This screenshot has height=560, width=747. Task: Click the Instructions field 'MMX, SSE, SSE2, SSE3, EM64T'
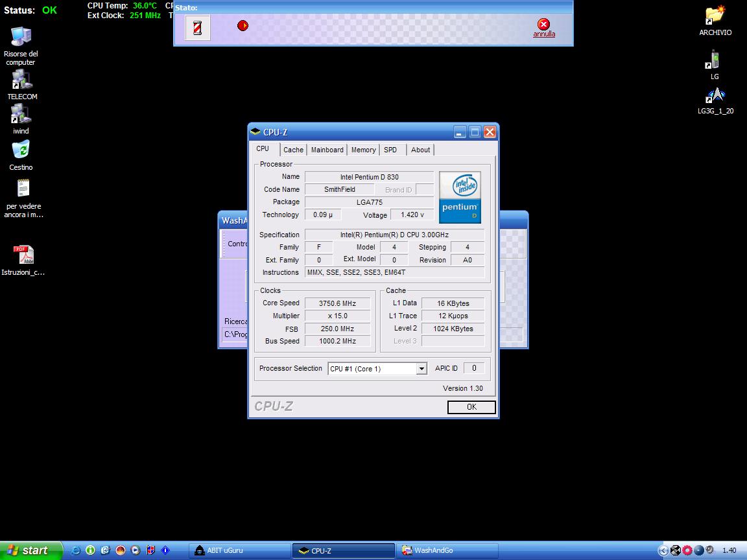[x=394, y=272]
